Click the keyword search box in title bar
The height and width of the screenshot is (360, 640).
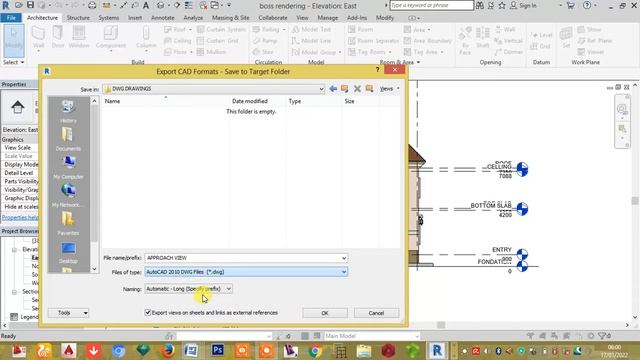click(431, 5)
